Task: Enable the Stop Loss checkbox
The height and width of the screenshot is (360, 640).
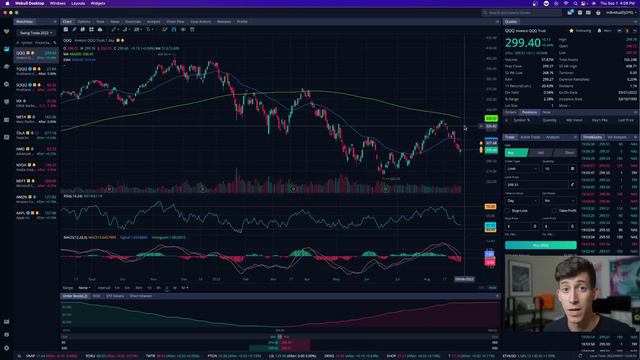Action: pyautogui.click(x=508, y=211)
